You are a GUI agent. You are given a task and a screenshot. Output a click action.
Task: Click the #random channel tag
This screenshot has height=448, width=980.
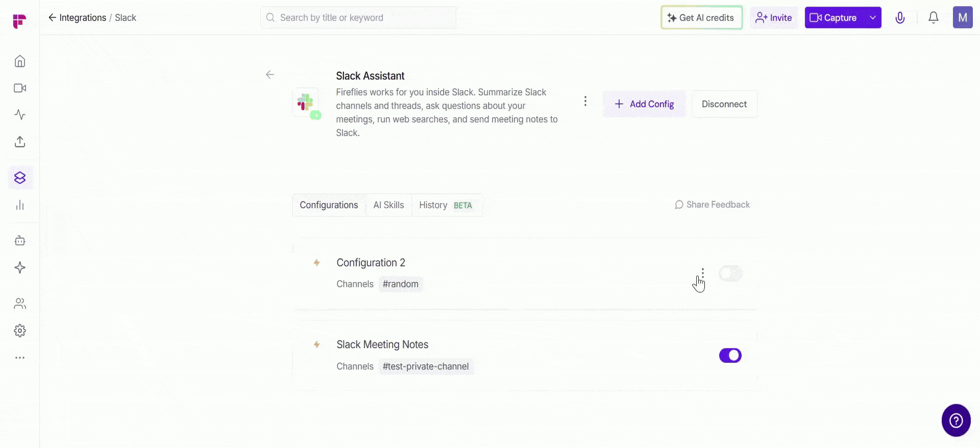coord(401,284)
